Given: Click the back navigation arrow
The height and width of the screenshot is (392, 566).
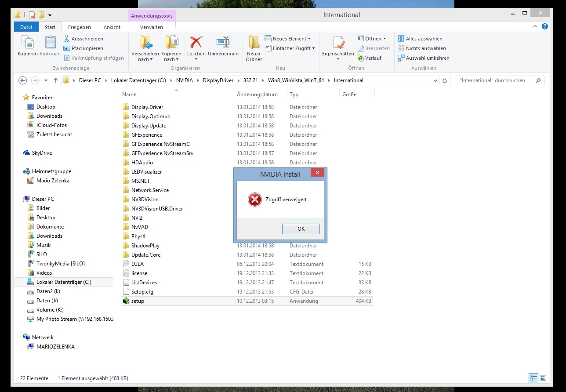Looking at the screenshot, I should [x=23, y=80].
